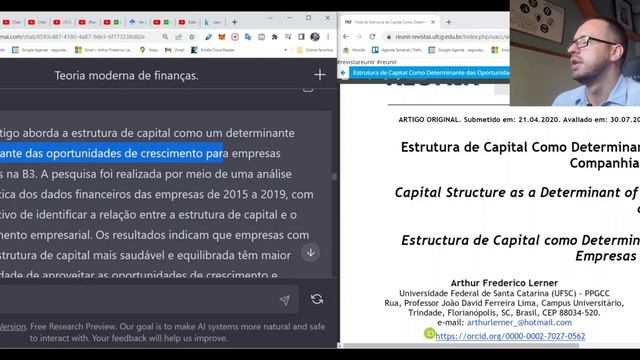Viewport: 640px width, 360px height.
Task: Click the zoom magnifier icon in left address bar
Action: pyautogui.click(x=165, y=37)
